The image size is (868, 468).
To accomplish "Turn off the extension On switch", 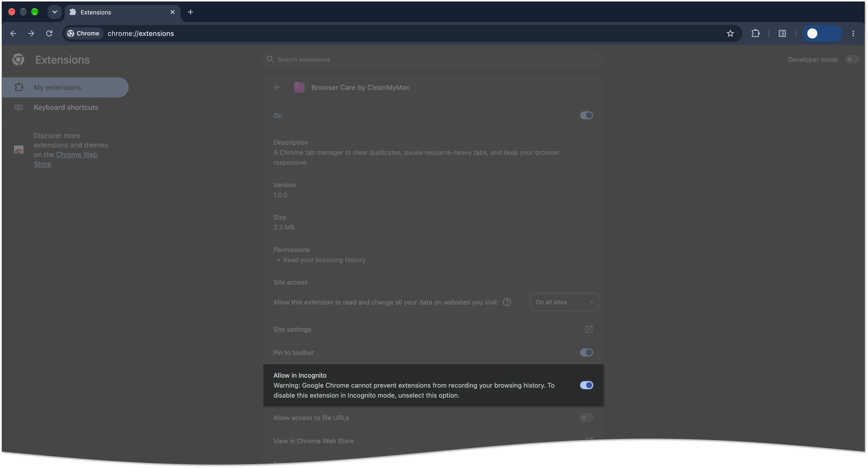I will click(x=586, y=116).
